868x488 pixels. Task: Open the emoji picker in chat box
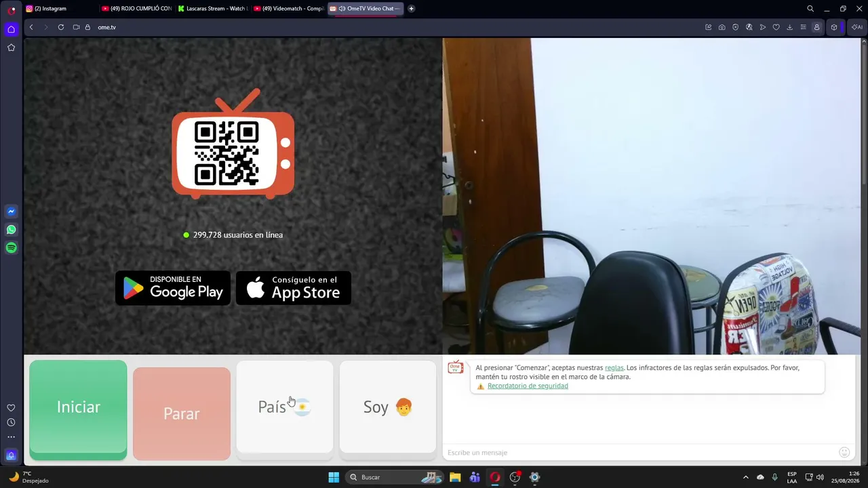click(x=844, y=452)
